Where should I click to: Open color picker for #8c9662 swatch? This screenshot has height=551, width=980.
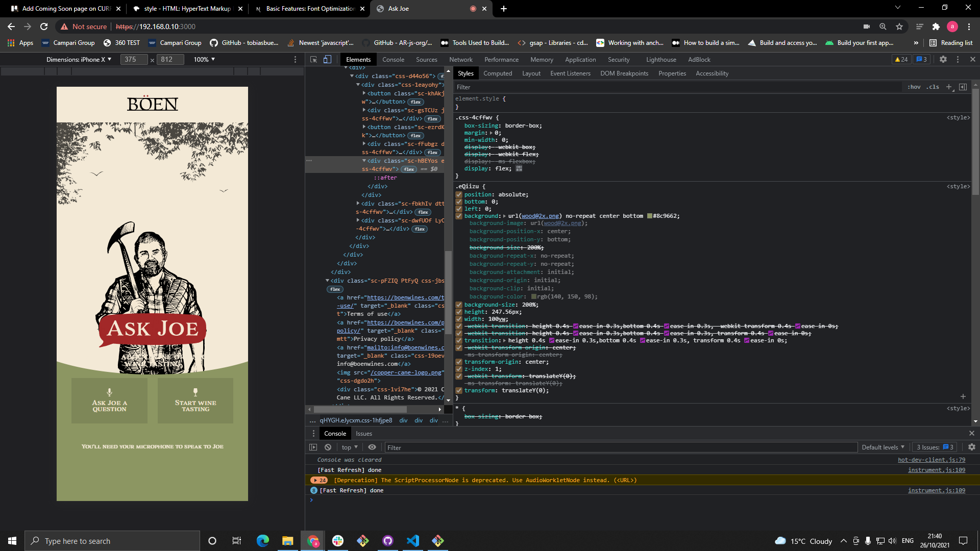point(650,216)
